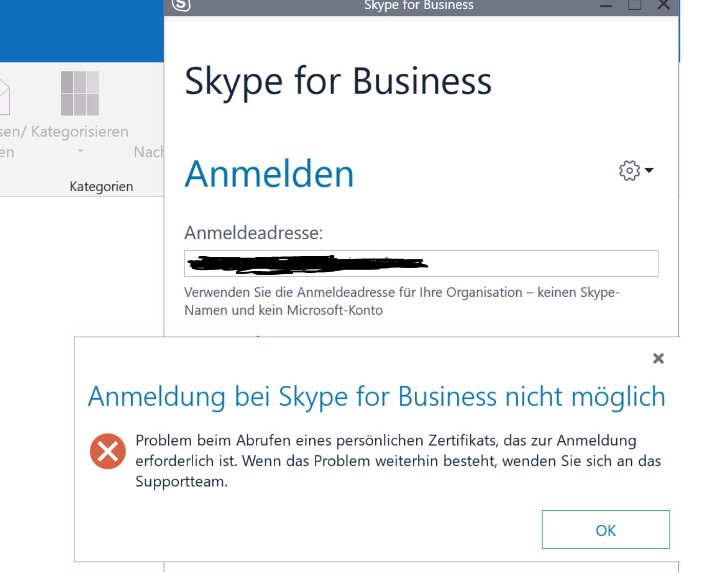Click the Kategorien group label

pos(101,187)
